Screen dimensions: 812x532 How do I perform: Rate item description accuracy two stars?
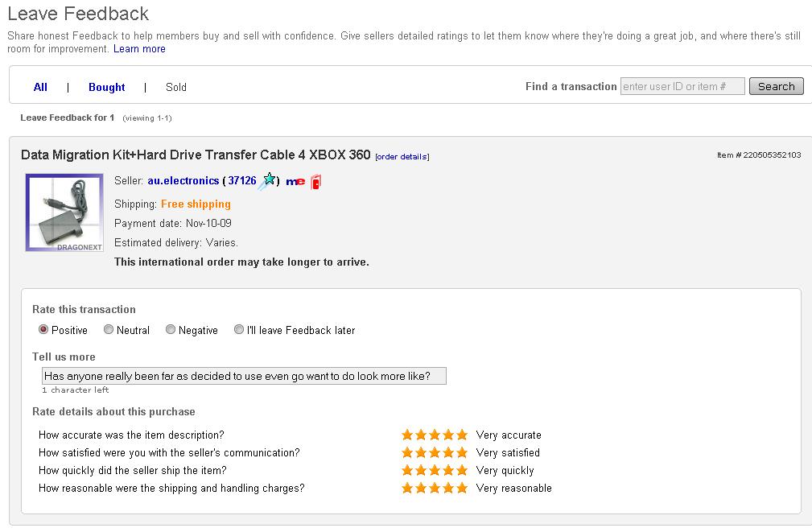tap(421, 435)
